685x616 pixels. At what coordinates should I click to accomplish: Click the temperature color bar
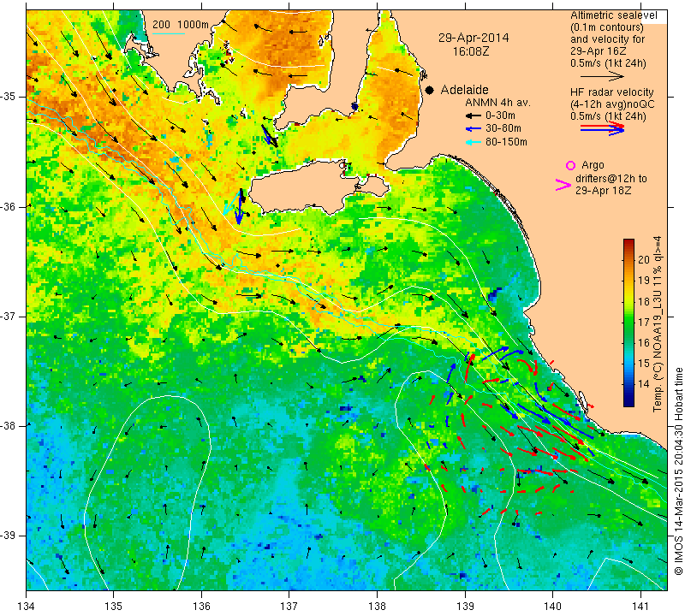pyautogui.click(x=628, y=323)
